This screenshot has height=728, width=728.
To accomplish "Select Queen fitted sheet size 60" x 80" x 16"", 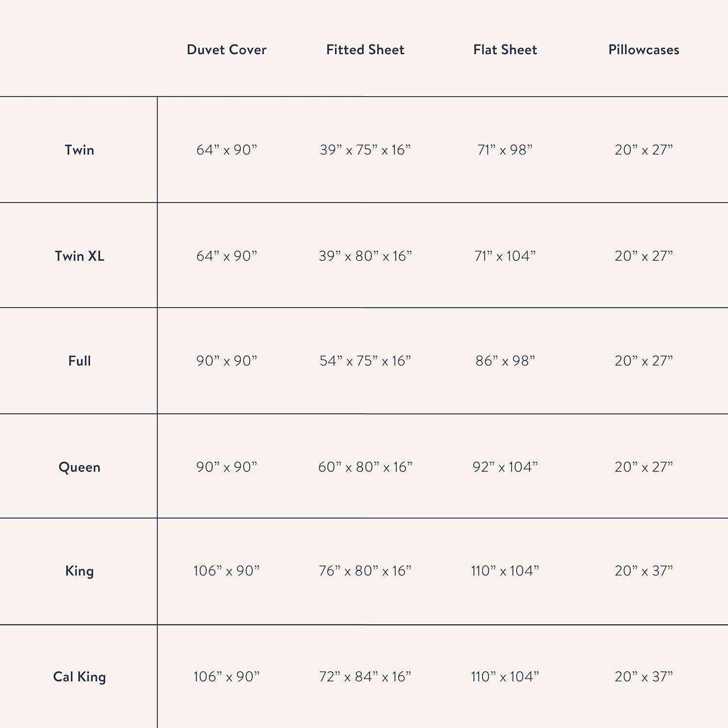I will [x=365, y=467].
